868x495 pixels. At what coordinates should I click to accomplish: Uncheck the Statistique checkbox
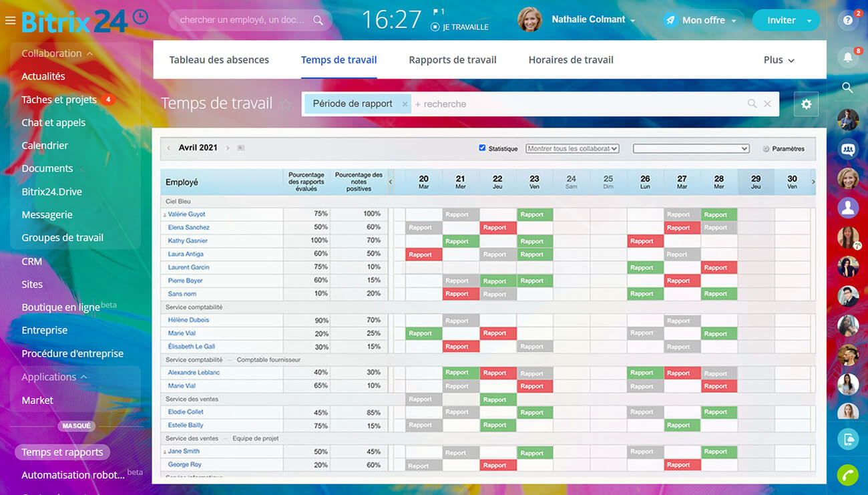[x=482, y=148]
